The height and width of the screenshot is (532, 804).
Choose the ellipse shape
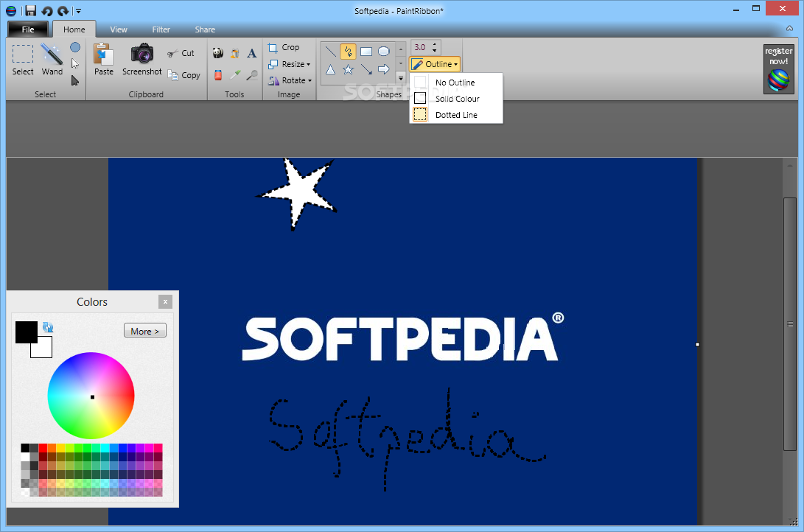(x=383, y=52)
